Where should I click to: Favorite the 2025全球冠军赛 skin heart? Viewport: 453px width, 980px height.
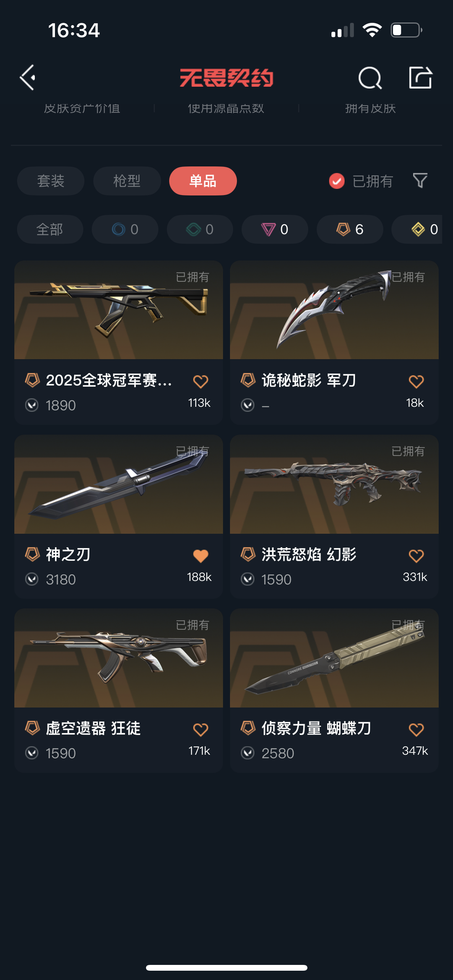[x=200, y=381]
